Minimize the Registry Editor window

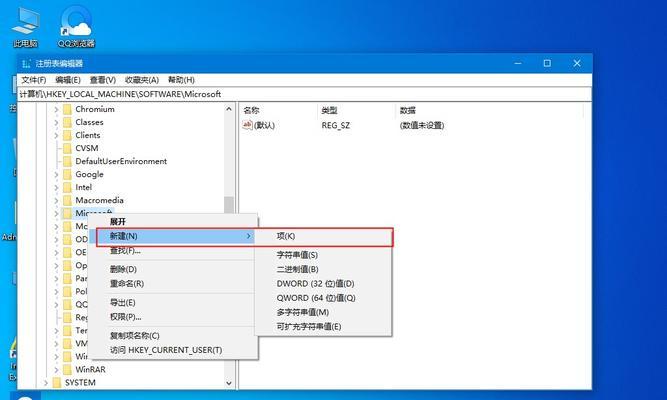518,63
